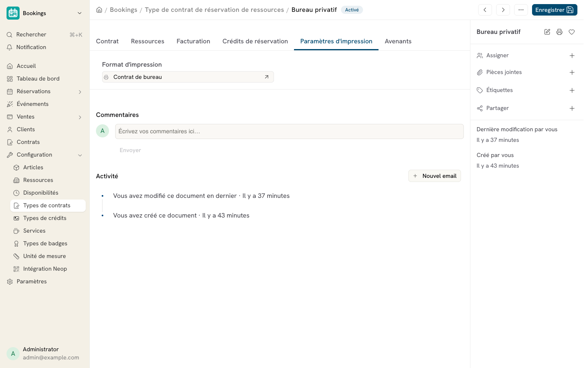Select the Paramètres d'impression tab
588x368 pixels.
336,41
